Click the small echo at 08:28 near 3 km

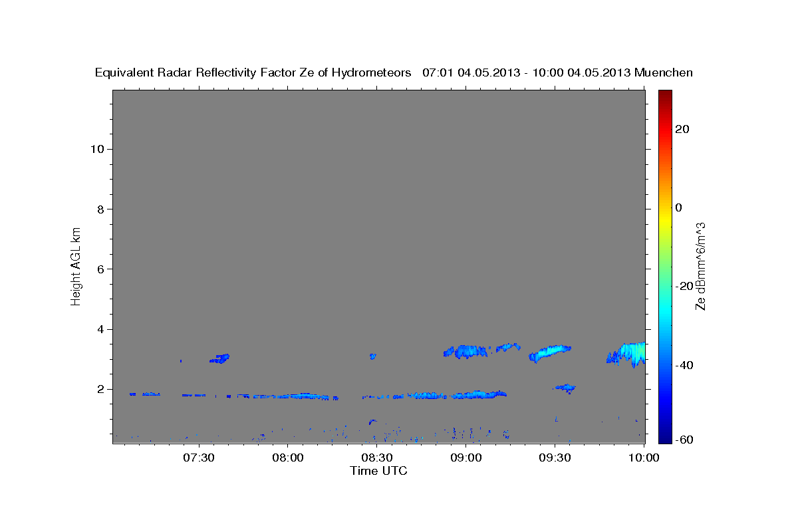pyautogui.click(x=372, y=356)
